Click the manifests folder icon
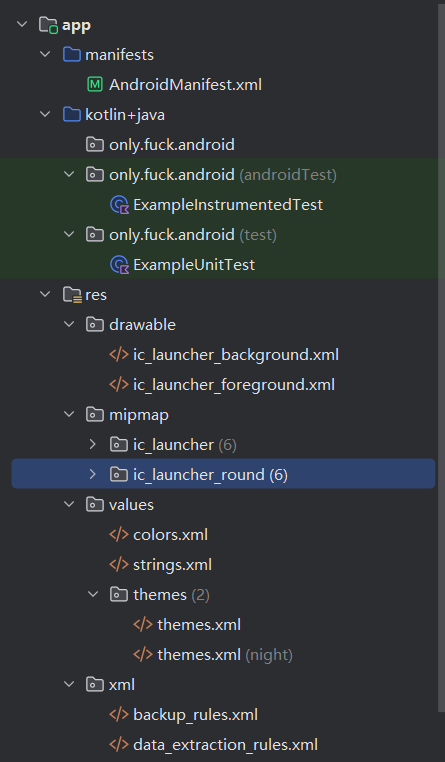Image resolution: width=445 pixels, height=762 pixels. click(72, 54)
